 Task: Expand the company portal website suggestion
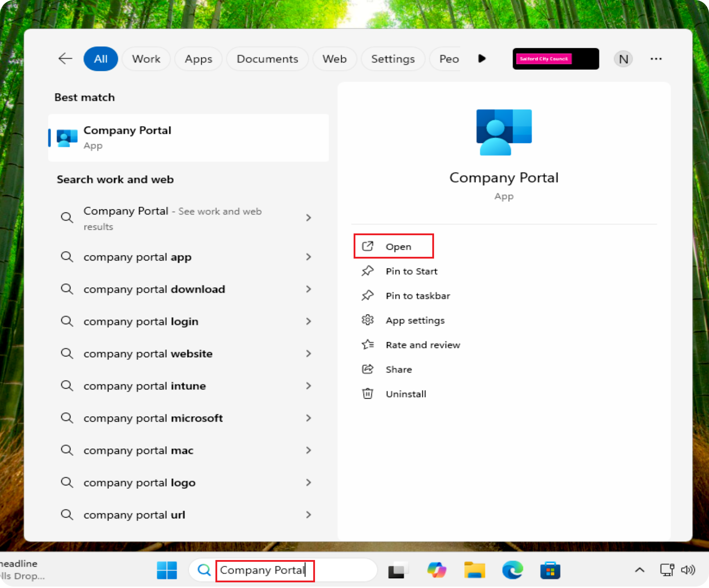(x=308, y=354)
